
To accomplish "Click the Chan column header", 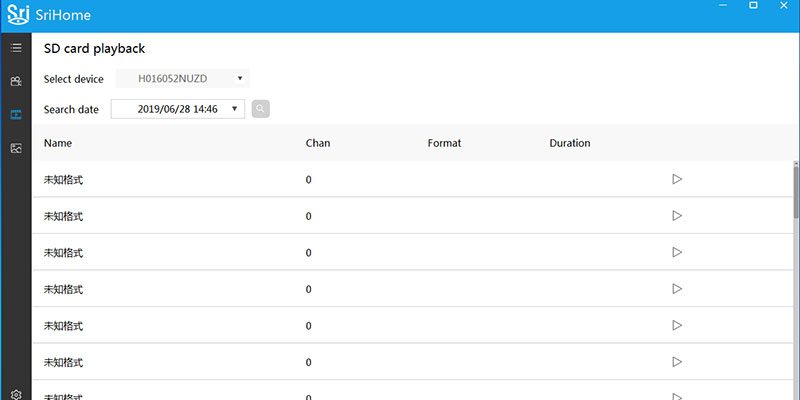I will point(318,143).
